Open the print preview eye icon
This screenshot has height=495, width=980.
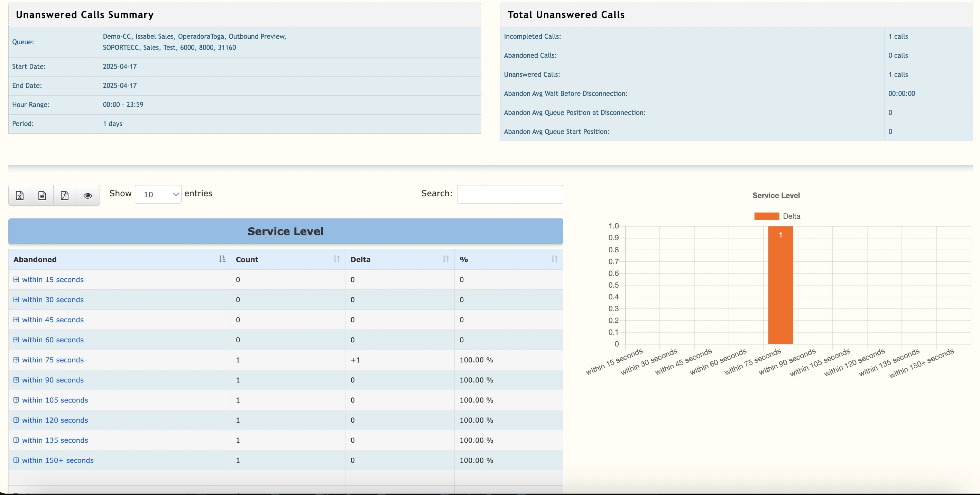coord(87,195)
